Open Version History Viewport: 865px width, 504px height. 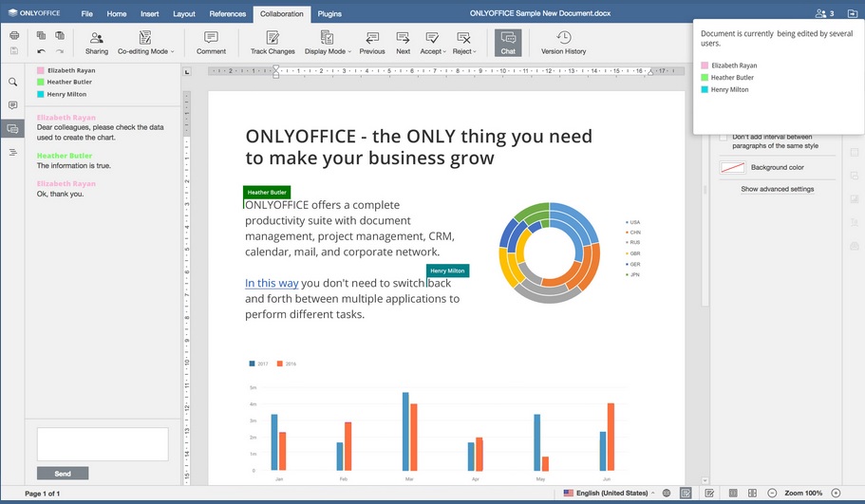(563, 43)
